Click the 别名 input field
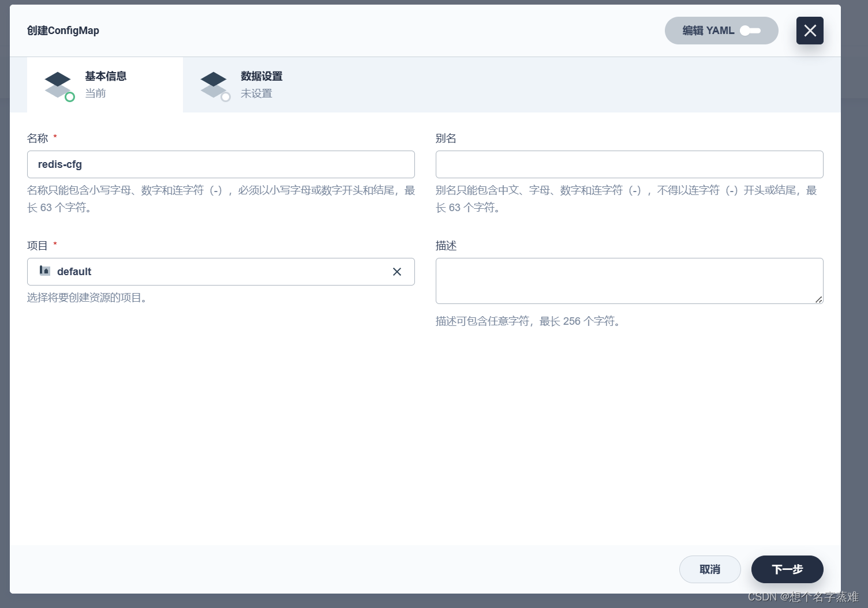This screenshot has width=868, height=608. tap(629, 164)
